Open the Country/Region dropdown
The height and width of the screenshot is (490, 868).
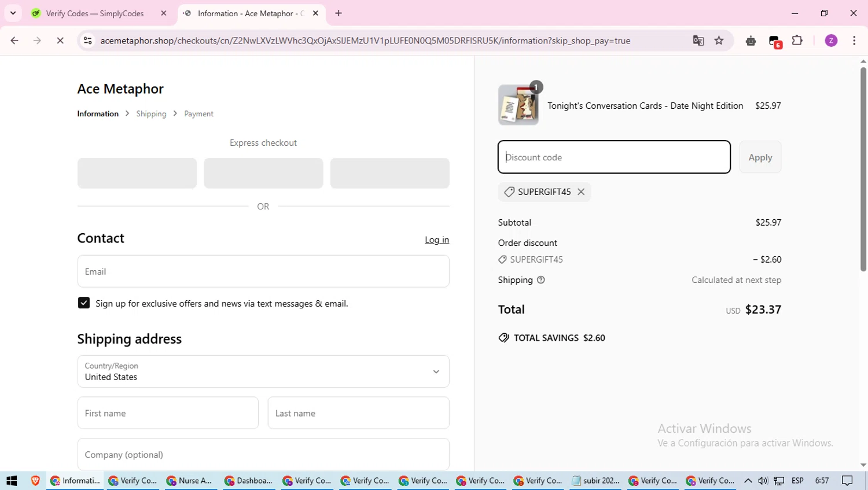pos(263,371)
